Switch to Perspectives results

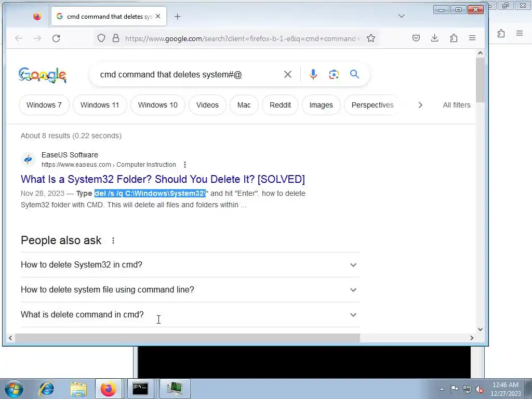coord(373,105)
